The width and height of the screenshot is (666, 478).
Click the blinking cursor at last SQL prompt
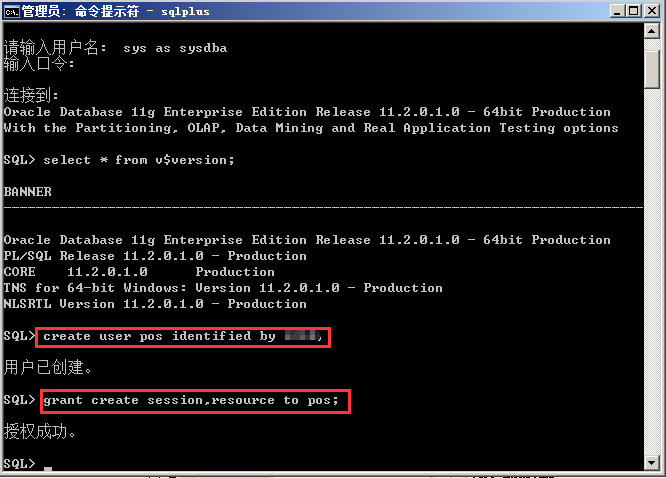point(47,466)
